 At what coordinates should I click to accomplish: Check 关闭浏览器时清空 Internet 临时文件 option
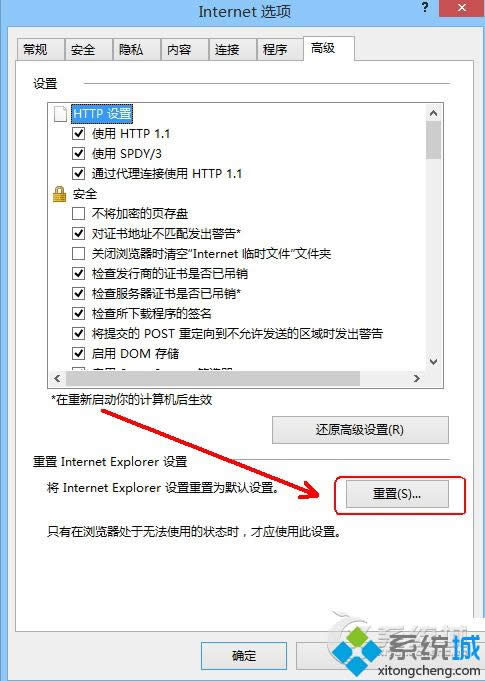click(78, 253)
